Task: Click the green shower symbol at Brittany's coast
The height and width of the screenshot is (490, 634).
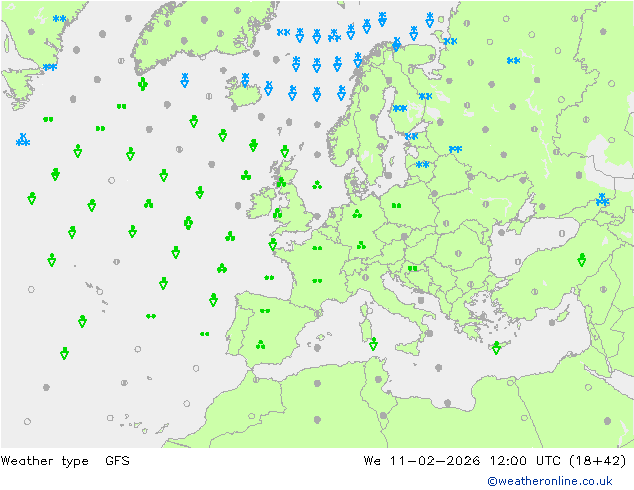Action: coord(273,245)
